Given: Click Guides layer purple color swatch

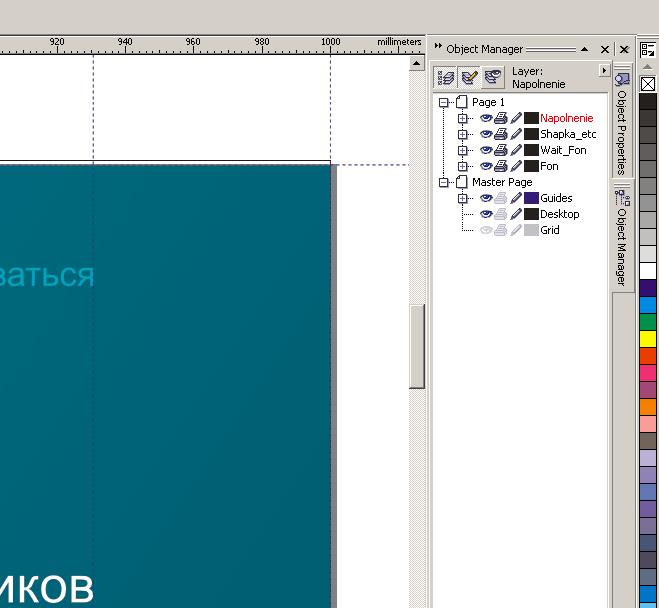Looking at the screenshot, I should pyautogui.click(x=531, y=198).
